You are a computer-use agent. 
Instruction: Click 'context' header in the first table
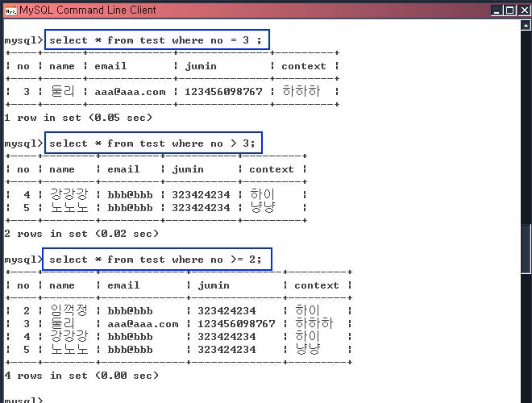(x=304, y=66)
